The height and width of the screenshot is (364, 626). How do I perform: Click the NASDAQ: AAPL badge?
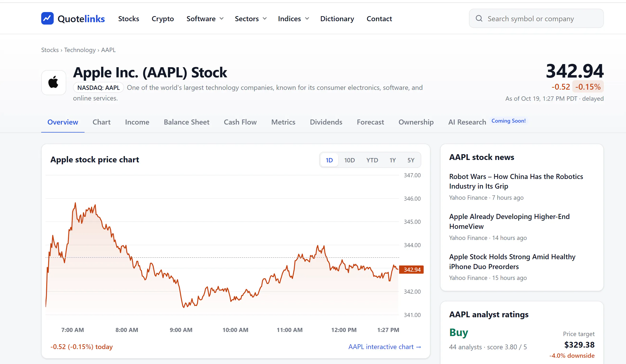(98, 87)
